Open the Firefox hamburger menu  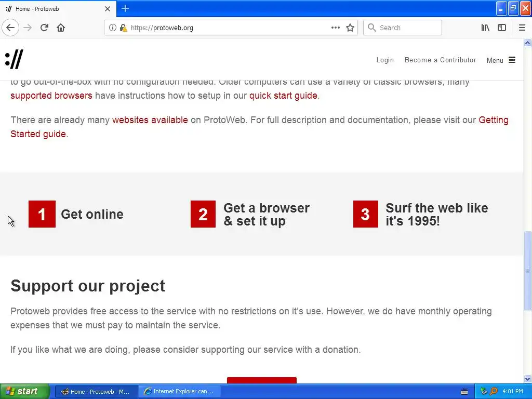(522, 28)
